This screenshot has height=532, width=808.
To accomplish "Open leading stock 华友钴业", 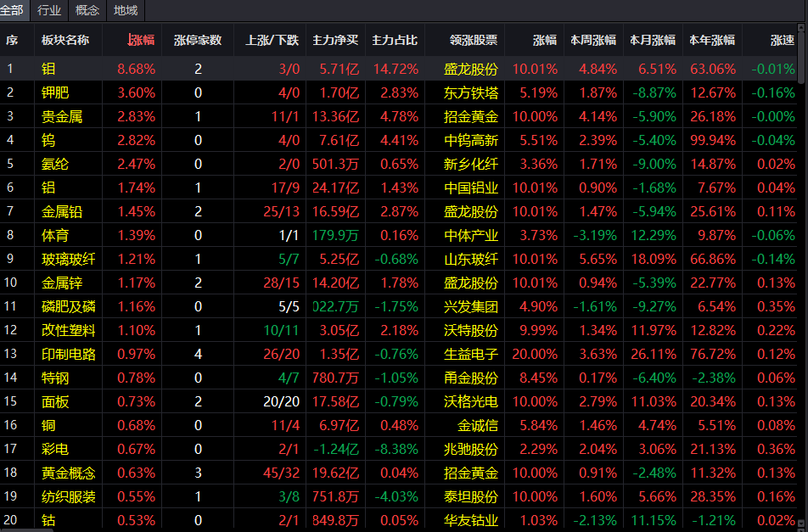I will click(471, 520).
